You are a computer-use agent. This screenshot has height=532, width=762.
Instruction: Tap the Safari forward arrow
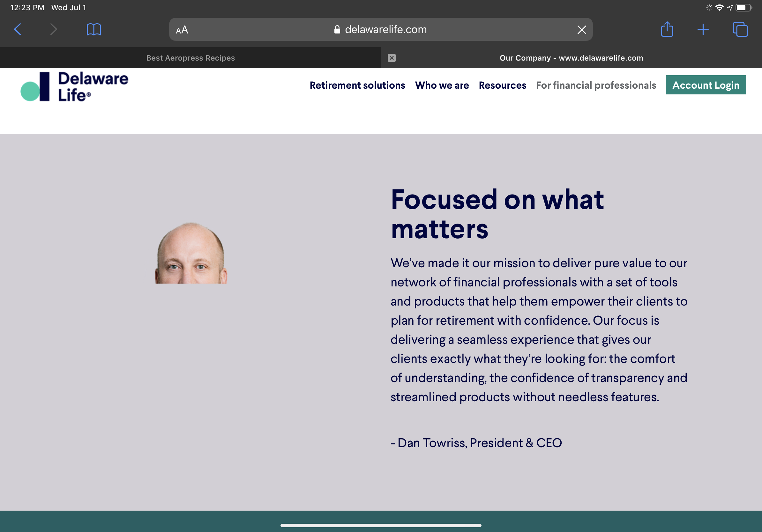pyautogui.click(x=53, y=30)
